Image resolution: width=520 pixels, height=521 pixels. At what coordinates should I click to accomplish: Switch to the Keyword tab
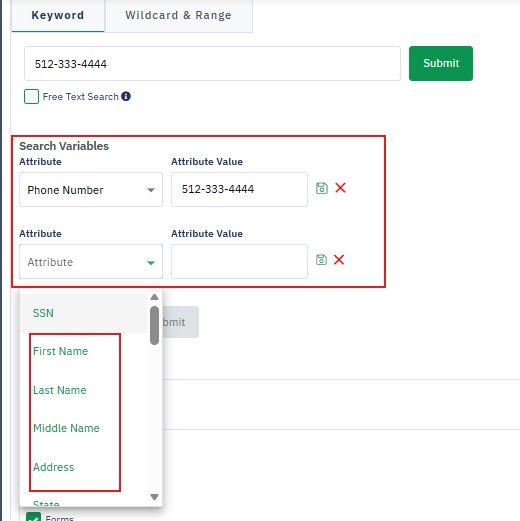(58, 15)
